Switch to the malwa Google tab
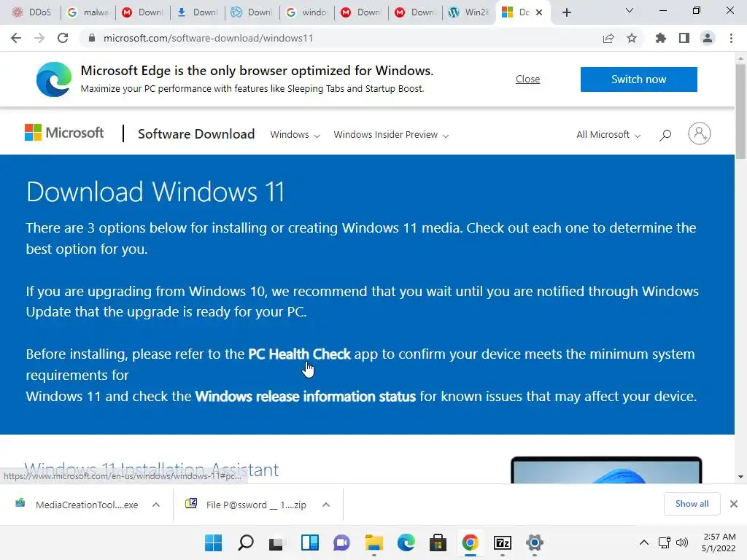 tap(88, 12)
